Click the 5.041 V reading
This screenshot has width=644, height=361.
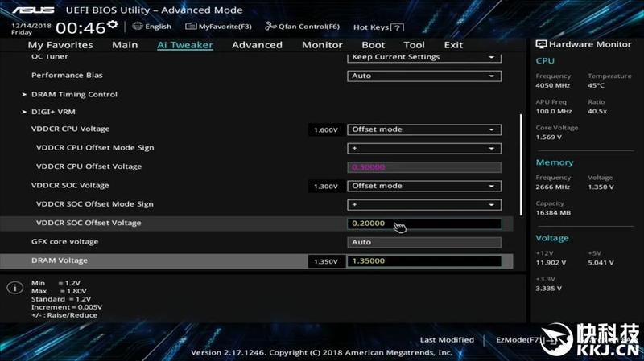tap(601, 263)
